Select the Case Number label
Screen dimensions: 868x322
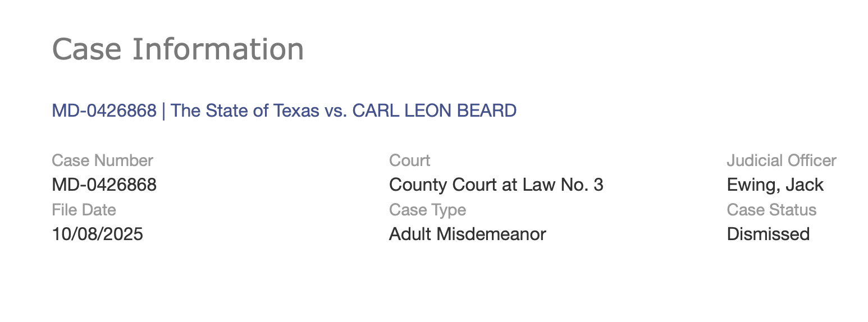[x=102, y=160]
